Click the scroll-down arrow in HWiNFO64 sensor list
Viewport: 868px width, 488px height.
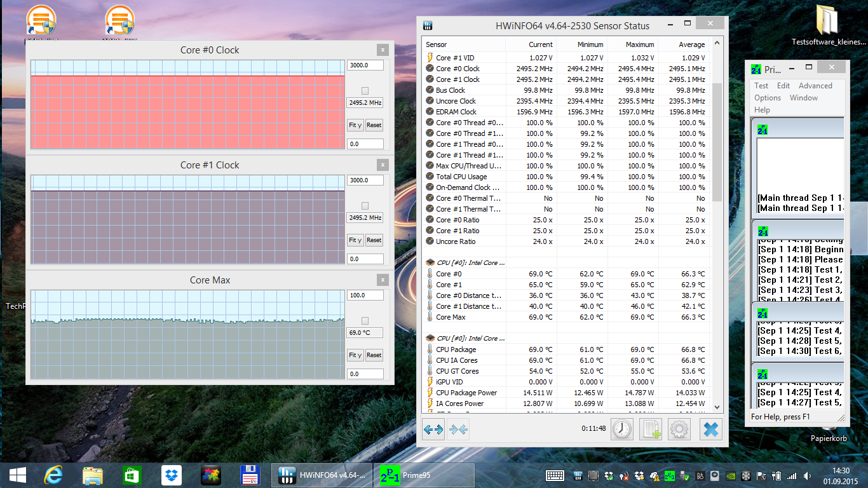(717, 407)
